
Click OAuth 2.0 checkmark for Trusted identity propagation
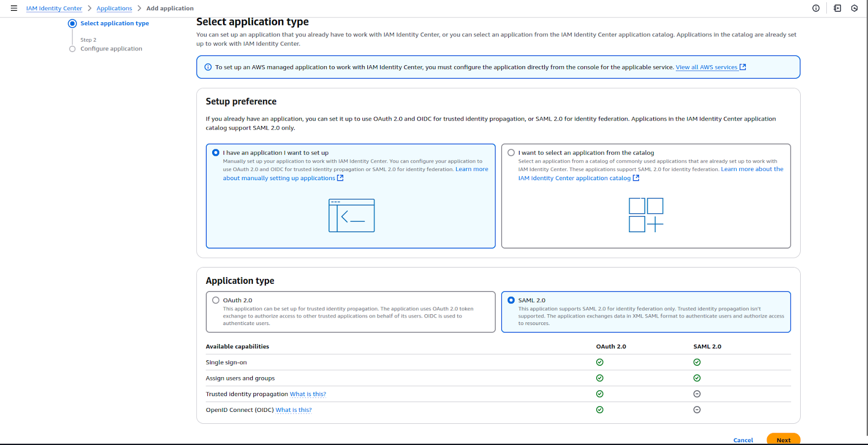599,394
